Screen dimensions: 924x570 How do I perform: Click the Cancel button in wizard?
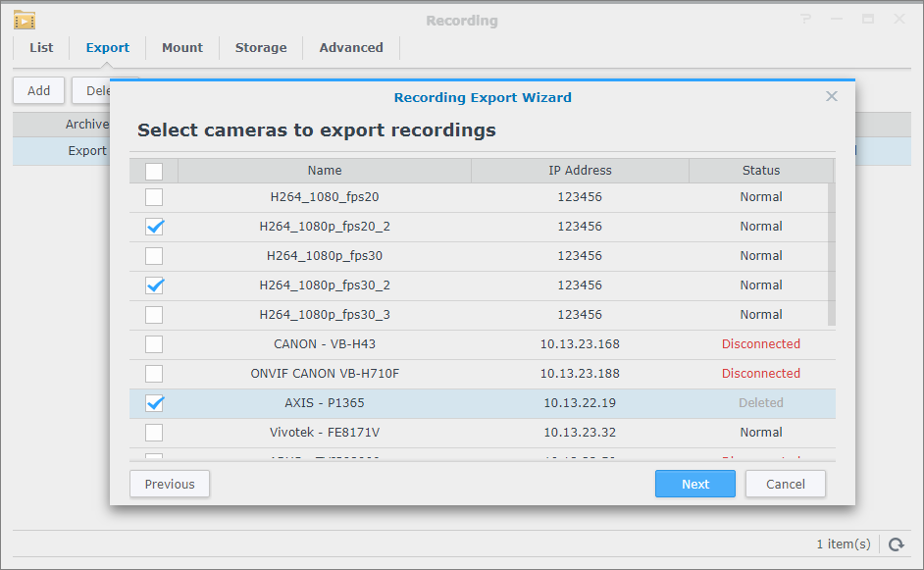tap(785, 484)
